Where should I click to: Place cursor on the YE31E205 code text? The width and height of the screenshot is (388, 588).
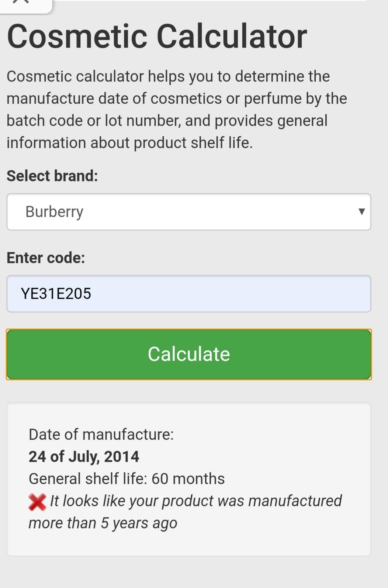coord(56,294)
